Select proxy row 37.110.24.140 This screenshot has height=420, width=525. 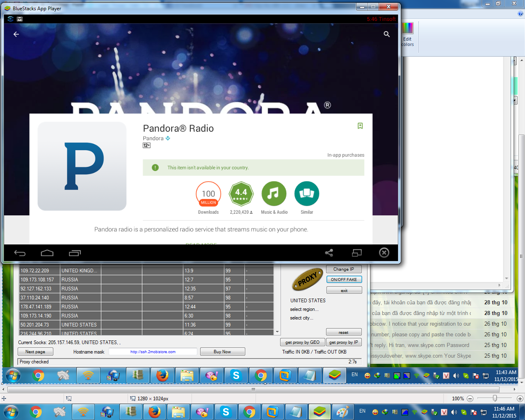146,298
